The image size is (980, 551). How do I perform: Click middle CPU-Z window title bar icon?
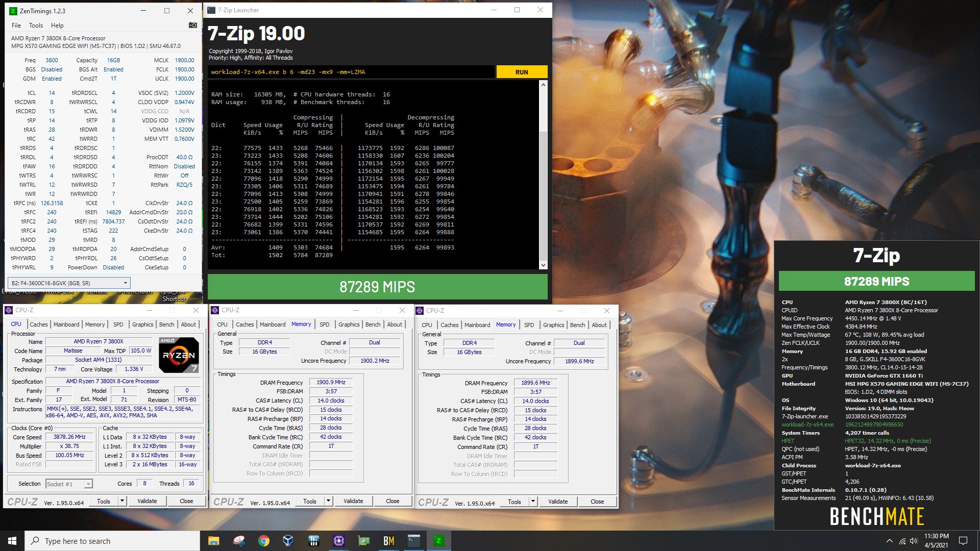(x=215, y=310)
